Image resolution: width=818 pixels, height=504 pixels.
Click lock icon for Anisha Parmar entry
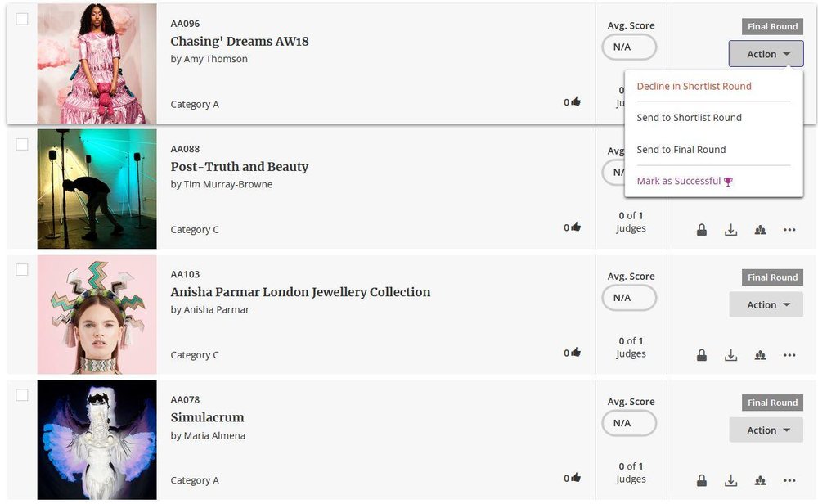[x=702, y=355]
